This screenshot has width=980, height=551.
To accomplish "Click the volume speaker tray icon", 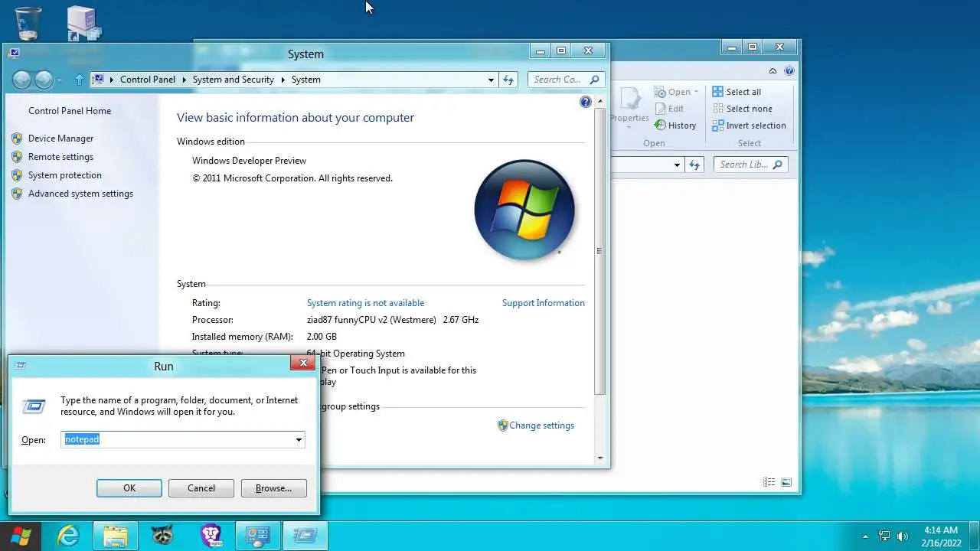I will (903, 536).
